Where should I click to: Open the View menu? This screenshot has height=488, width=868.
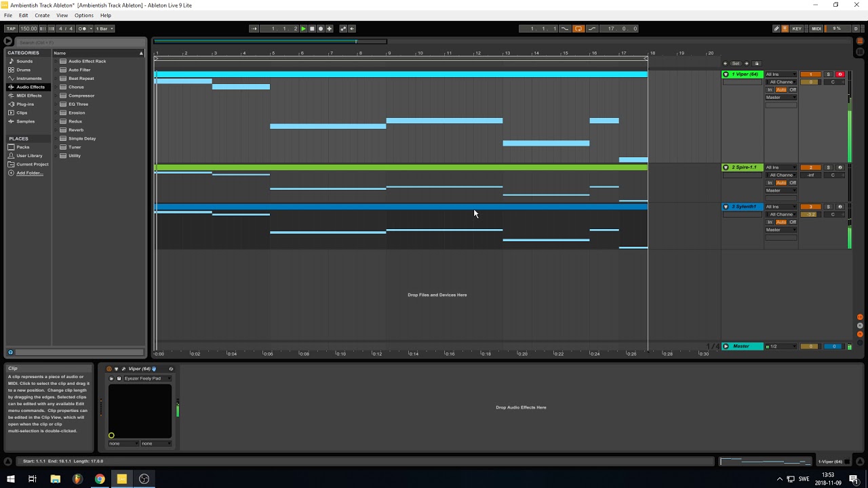[62, 15]
